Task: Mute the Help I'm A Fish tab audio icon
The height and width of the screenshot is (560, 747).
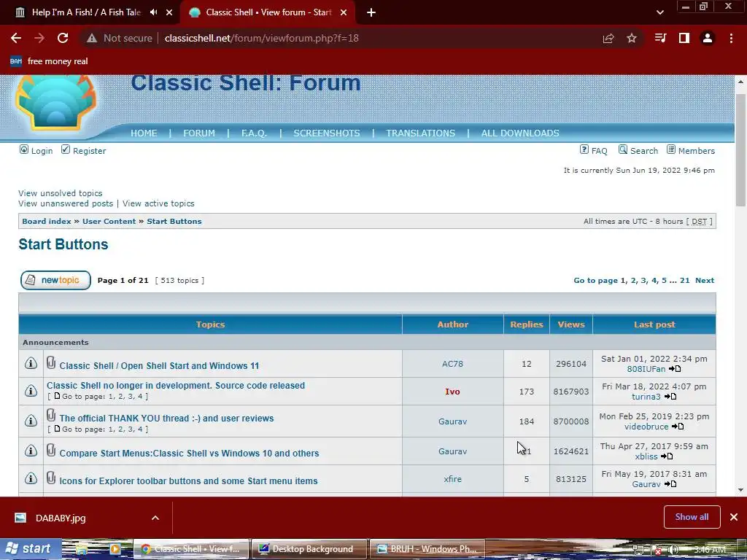Action: 153,12
